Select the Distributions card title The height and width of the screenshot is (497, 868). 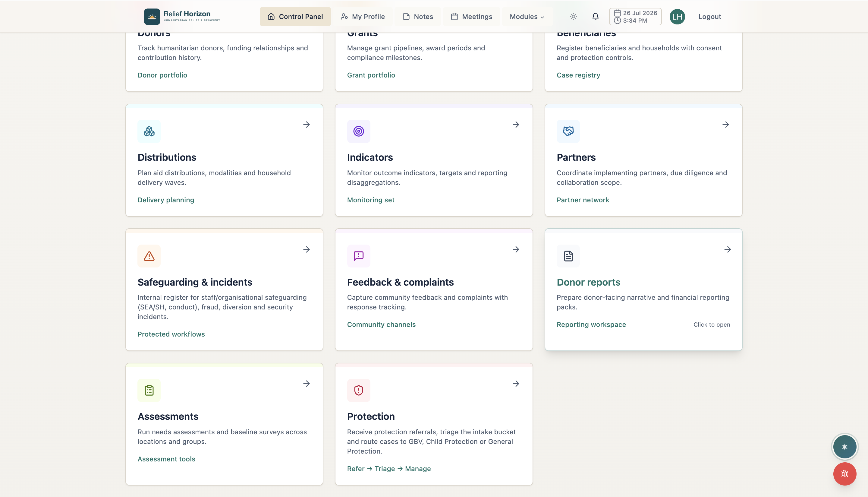(x=167, y=157)
